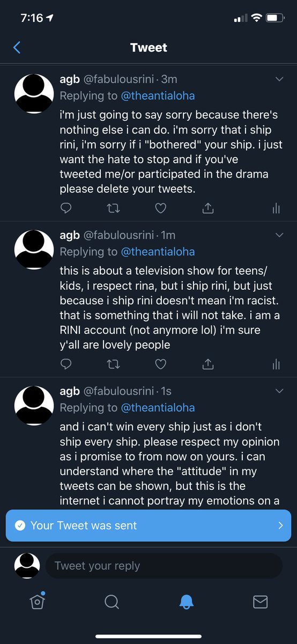The width and height of the screenshot is (297, 644).
Task: Tap the 'Your Tweet was sent' banner
Action: (148, 525)
